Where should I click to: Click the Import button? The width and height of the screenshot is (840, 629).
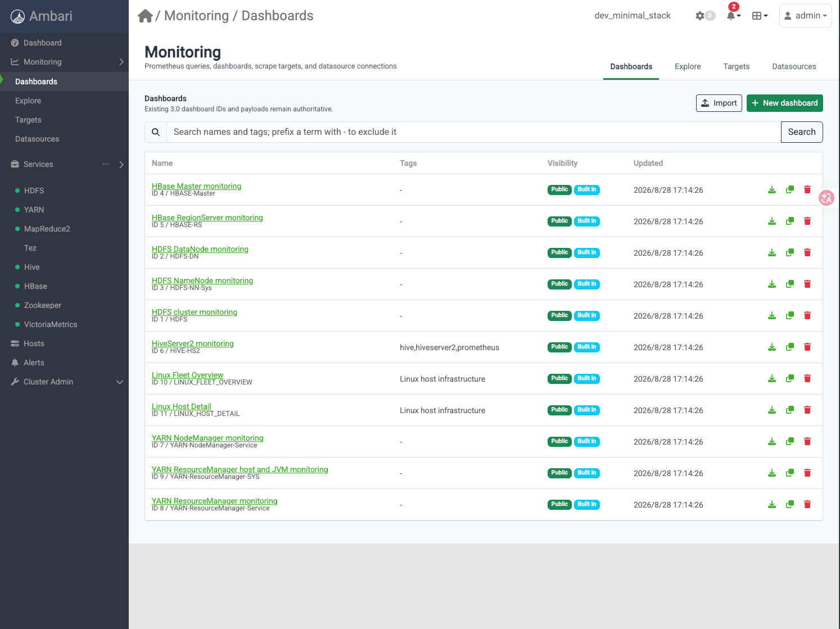pyautogui.click(x=719, y=103)
